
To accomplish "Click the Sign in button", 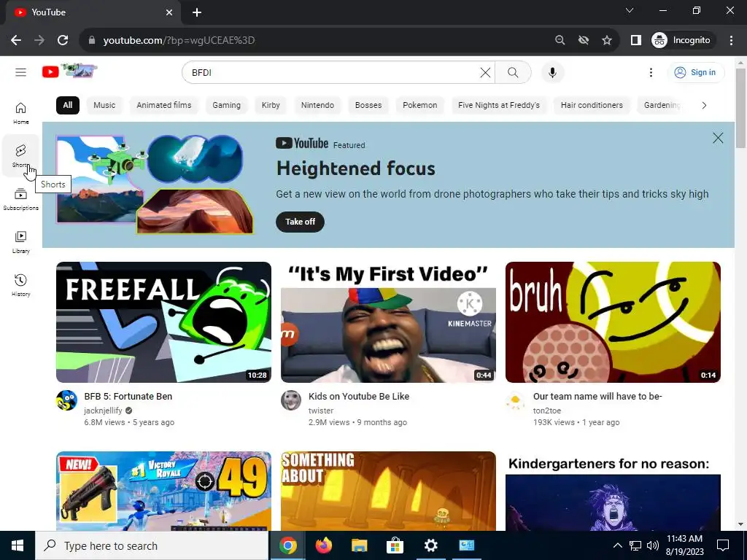I will click(695, 72).
